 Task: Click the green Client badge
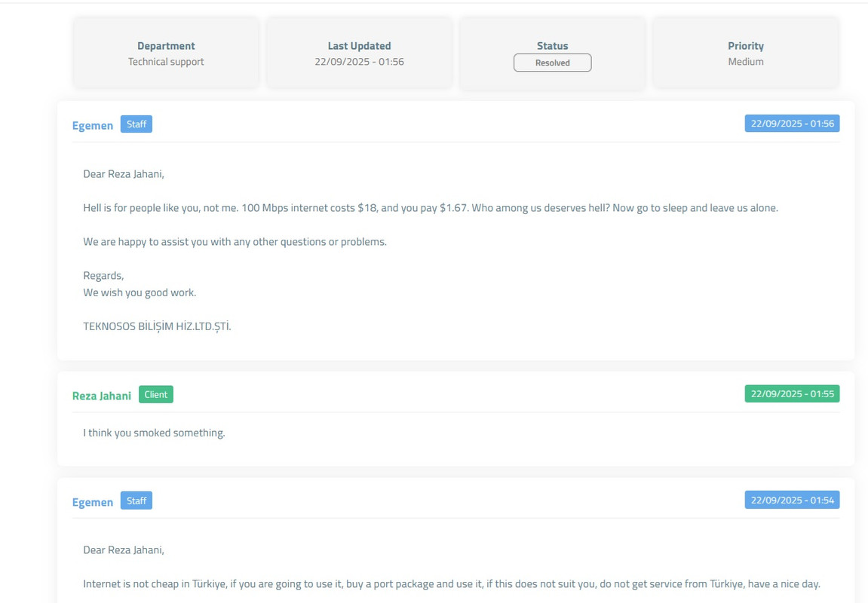click(155, 394)
